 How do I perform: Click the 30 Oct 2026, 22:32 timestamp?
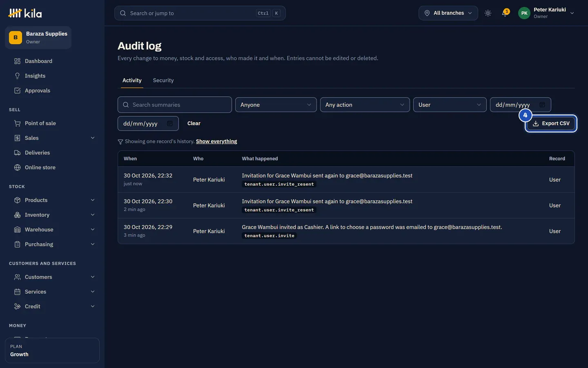tap(148, 176)
